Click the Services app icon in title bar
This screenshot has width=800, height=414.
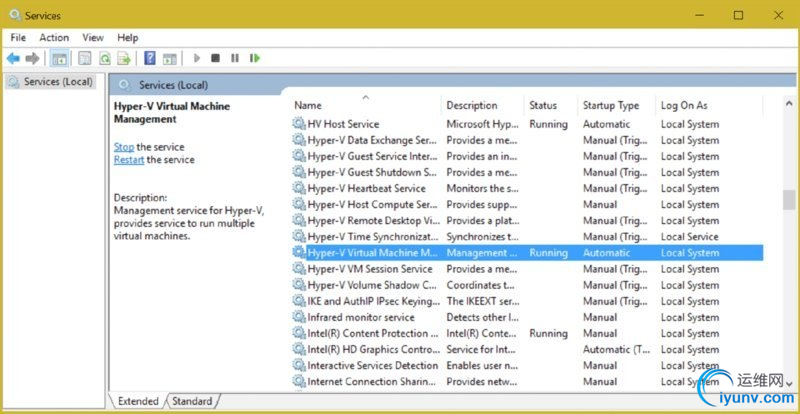[x=16, y=15]
